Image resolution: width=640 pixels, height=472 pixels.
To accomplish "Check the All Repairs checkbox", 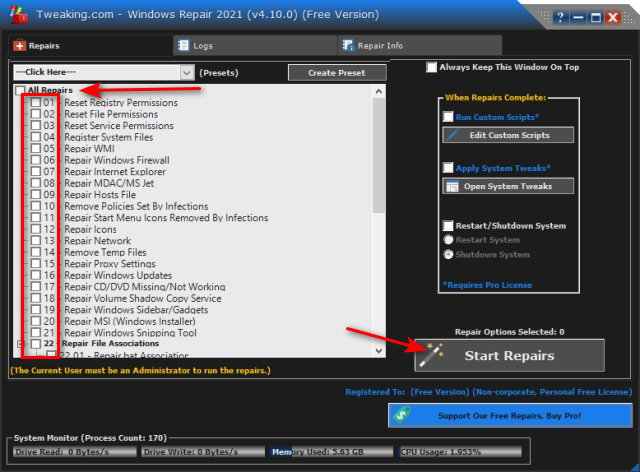I will pyautogui.click(x=21, y=91).
